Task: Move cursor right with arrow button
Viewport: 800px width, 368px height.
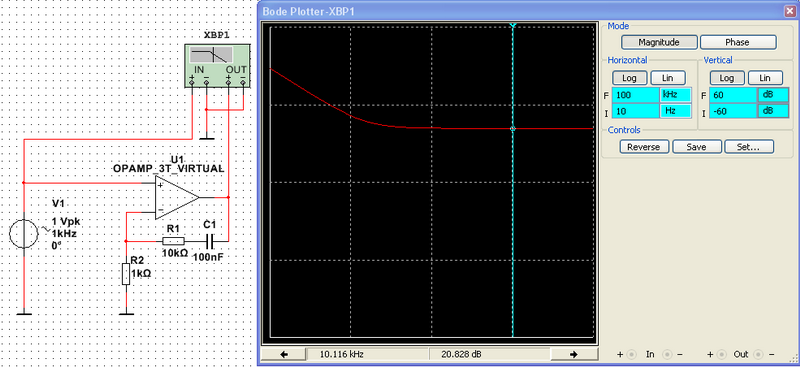Action: pyautogui.click(x=573, y=354)
